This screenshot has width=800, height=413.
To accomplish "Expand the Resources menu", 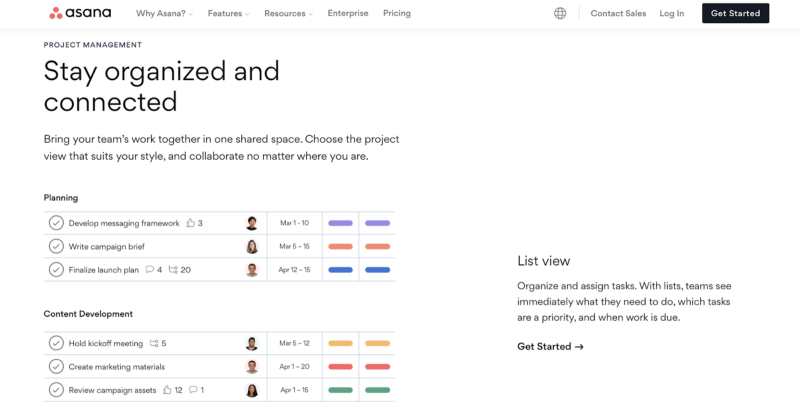I will pyautogui.click(x=288, y=13).
